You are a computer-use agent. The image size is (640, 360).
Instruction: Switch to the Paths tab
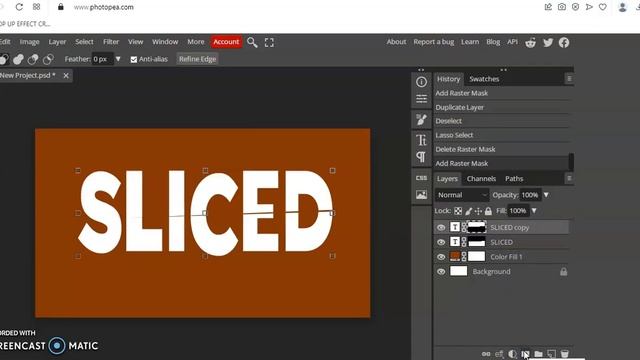point(514,179)
